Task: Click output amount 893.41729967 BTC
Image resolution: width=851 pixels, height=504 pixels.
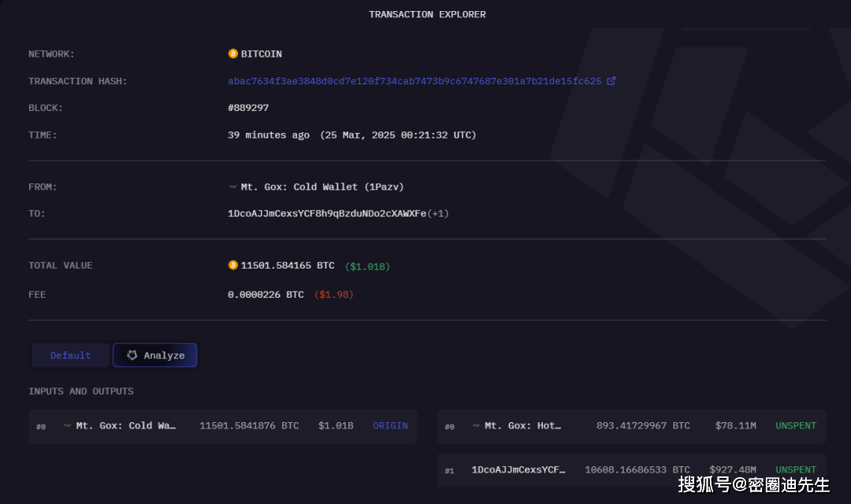Action: click(x=643, y=425)
